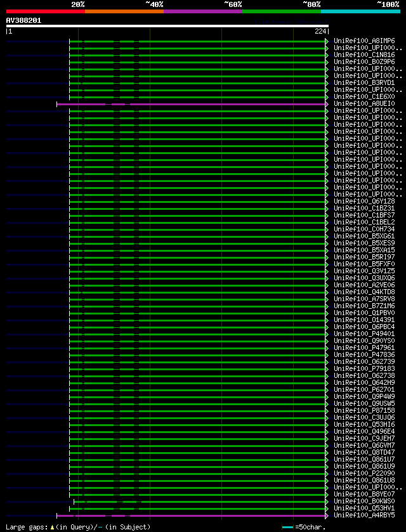406x532 pixels.
Task: Select the UniRef100_B8YE07 label
Action: click(x=364, y=495)
